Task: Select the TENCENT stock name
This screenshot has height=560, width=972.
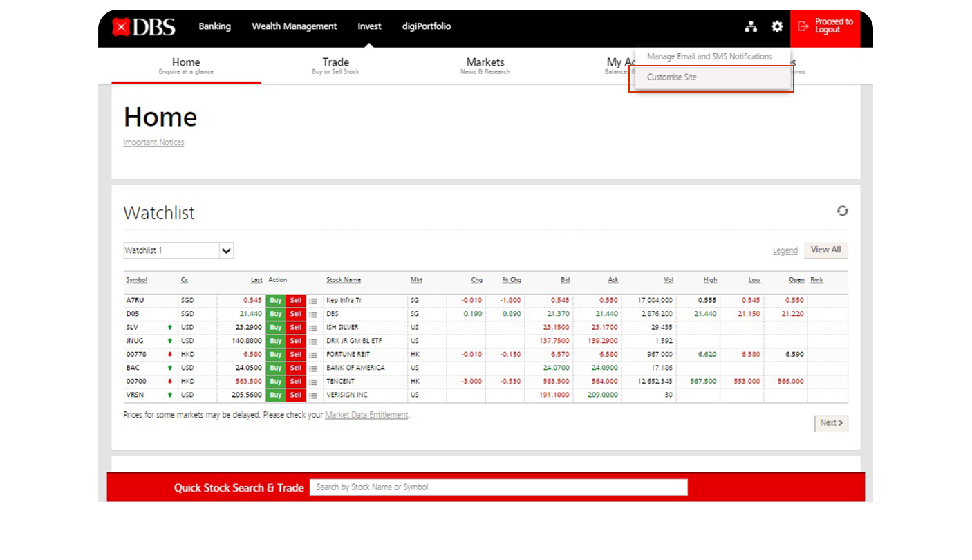Action: point(340,382)
